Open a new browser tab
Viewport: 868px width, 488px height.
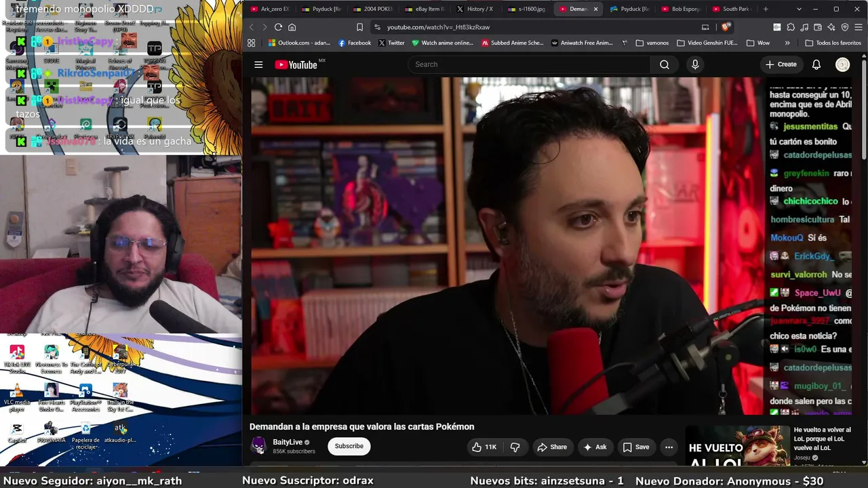pyautogui.click(x=766, y=9)
